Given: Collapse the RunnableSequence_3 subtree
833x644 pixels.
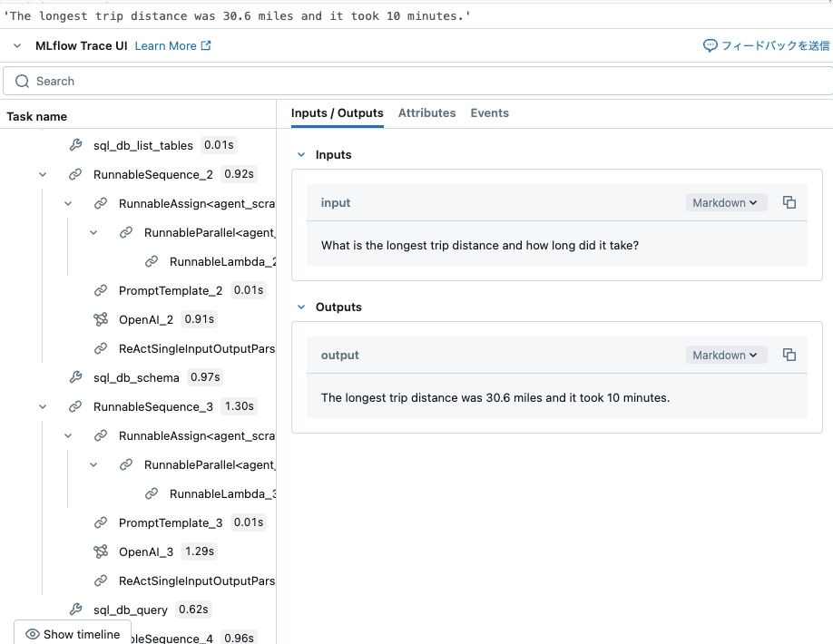Looking at the screenshot, I should (42, 406).
